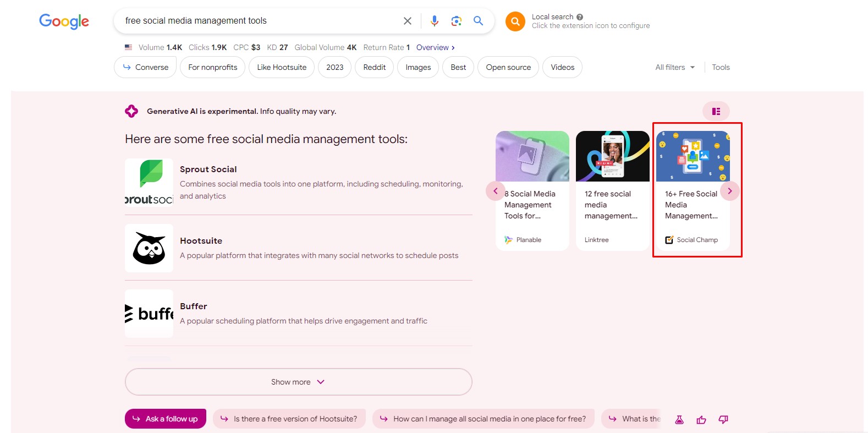
Task: Click the orange Local search extension icon
Action: click(515, 21)
